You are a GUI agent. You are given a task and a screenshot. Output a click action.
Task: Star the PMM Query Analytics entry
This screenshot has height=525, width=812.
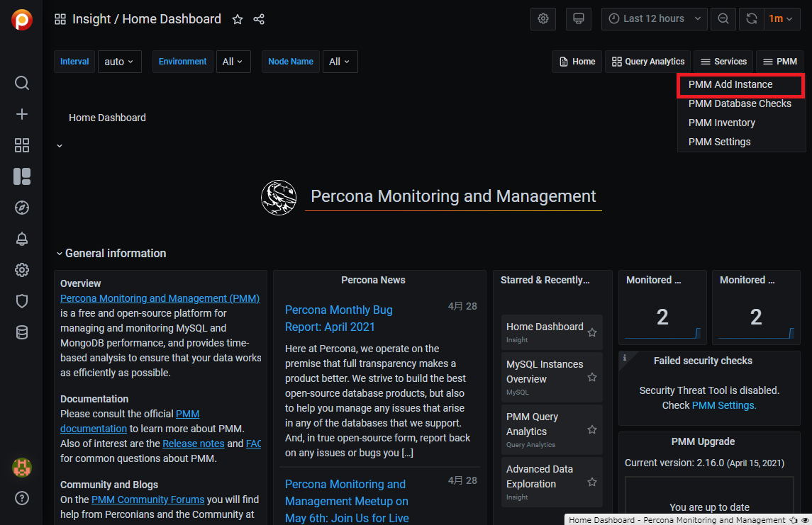pos(592,430)
